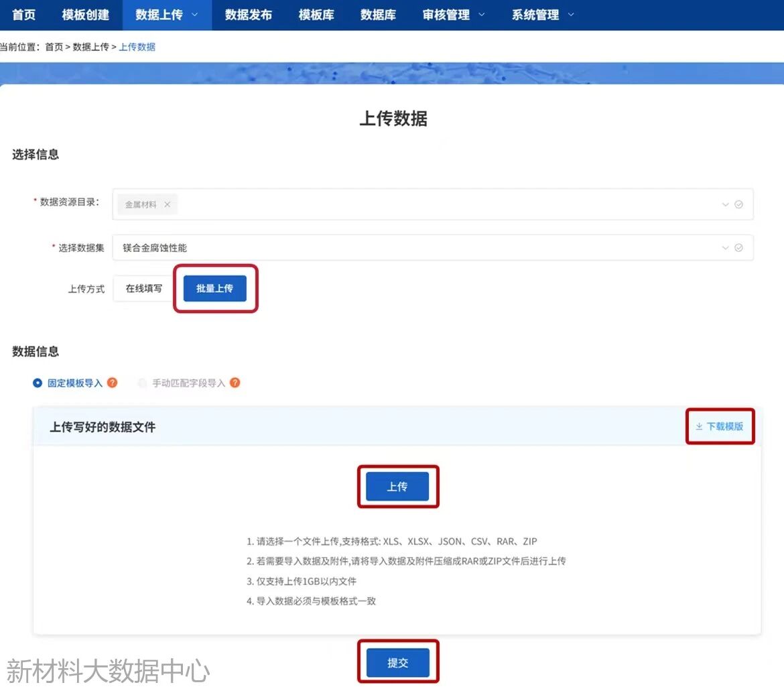The image size is (784, 695).
Task: Click the check-circle icon in the 镁合金腐蚀性能 field
Action: tap(738, 247)
